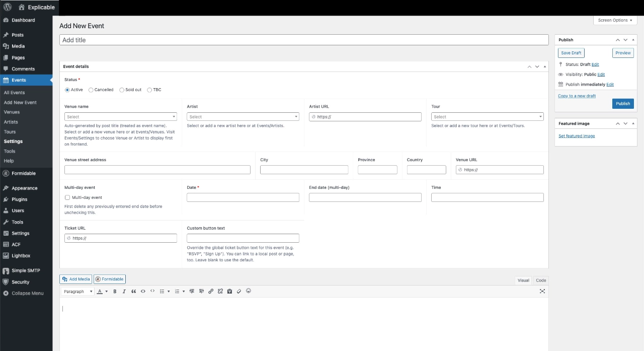Click the paste as text icon
This screenshot has height=351, width=644.
(x=229, y=291)
